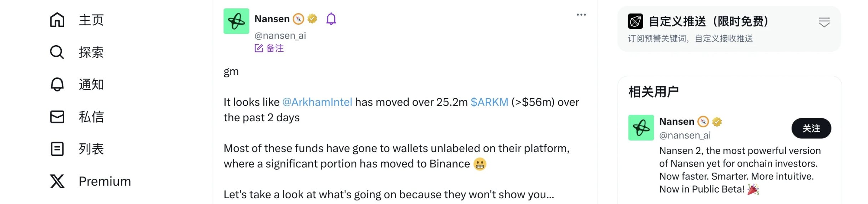
Task: Open the @ArkhamIntel mention link
Action: 317,102
